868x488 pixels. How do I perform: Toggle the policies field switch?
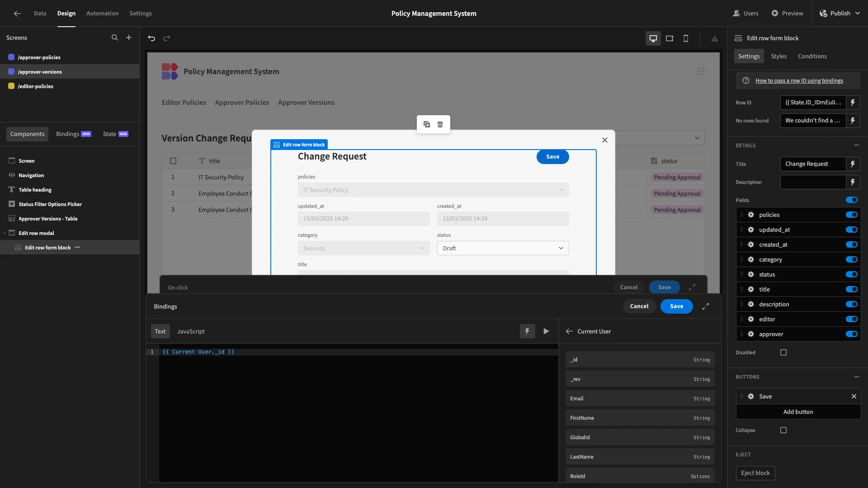(x=852, y=215)
